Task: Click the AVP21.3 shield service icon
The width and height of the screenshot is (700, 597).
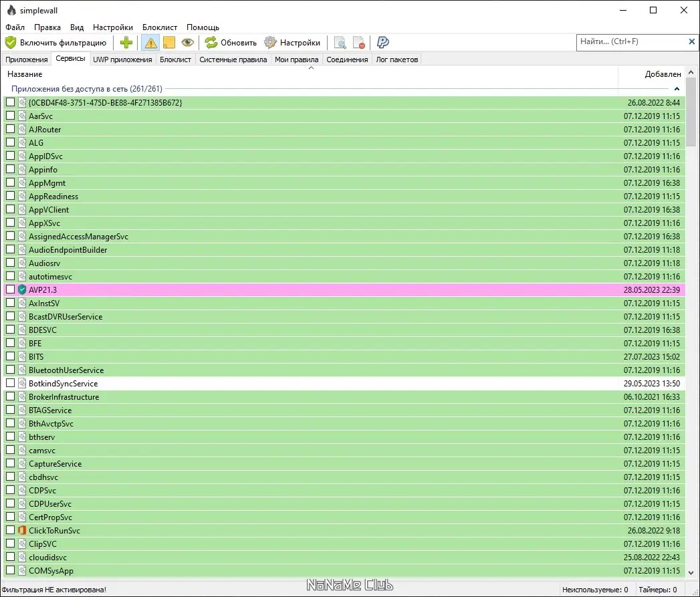Action: pyautogui.click(x=22, y=289)
